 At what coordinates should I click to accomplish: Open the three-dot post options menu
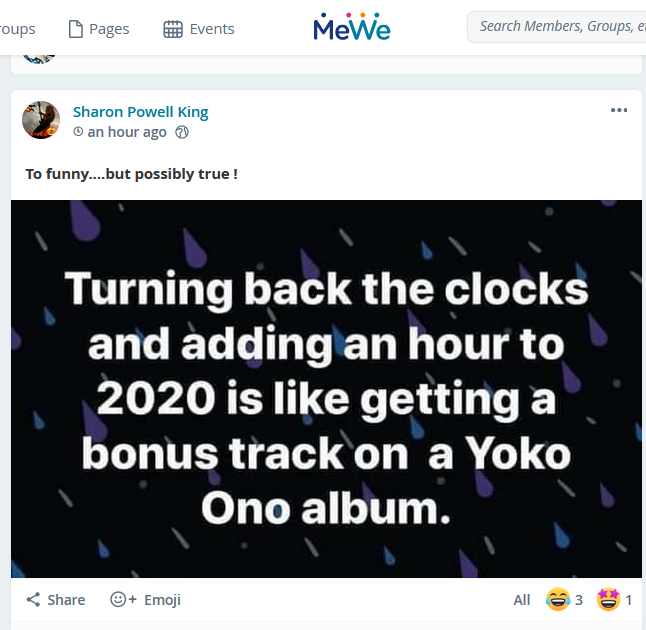point(619,110)
